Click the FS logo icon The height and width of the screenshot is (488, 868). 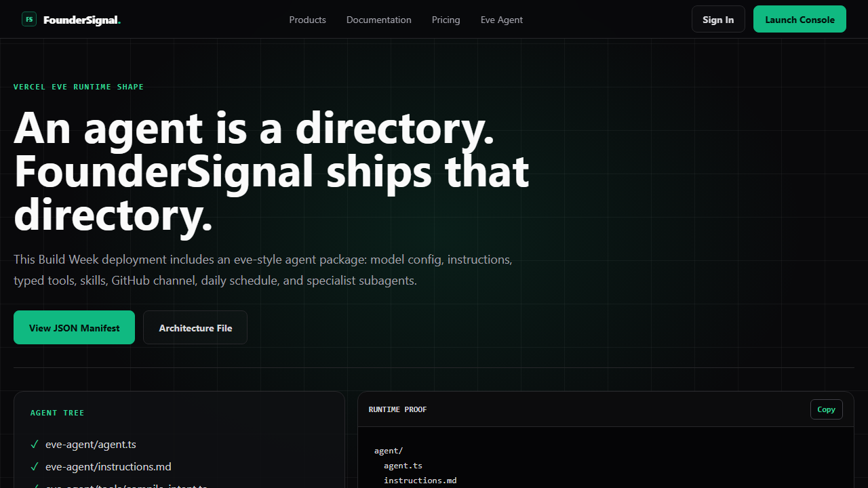click(x=29, y=20)
